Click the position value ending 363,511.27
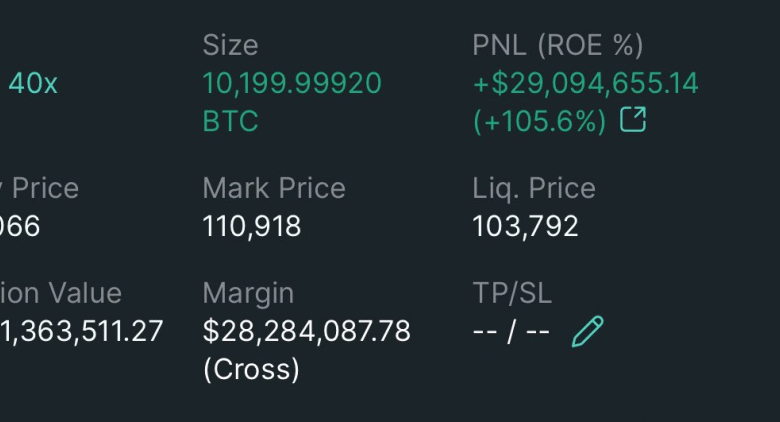The height and width of the screenshot is (422, 780). (82, 331)
